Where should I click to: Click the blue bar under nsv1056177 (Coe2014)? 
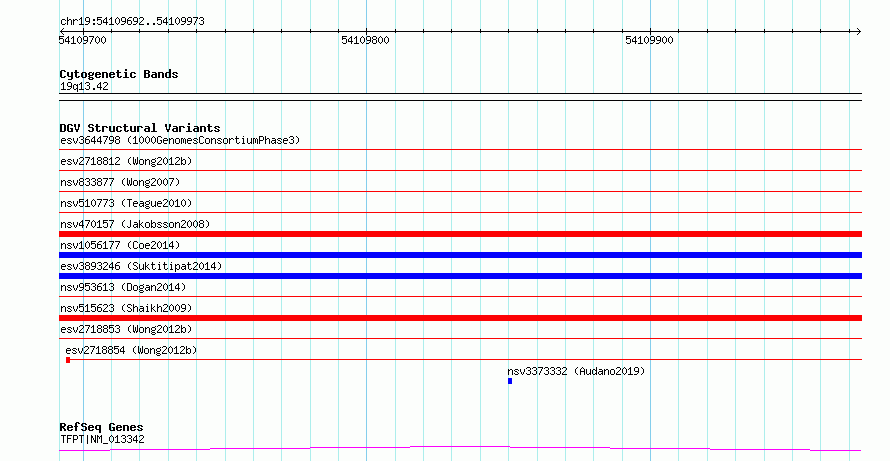click(460, 255)
